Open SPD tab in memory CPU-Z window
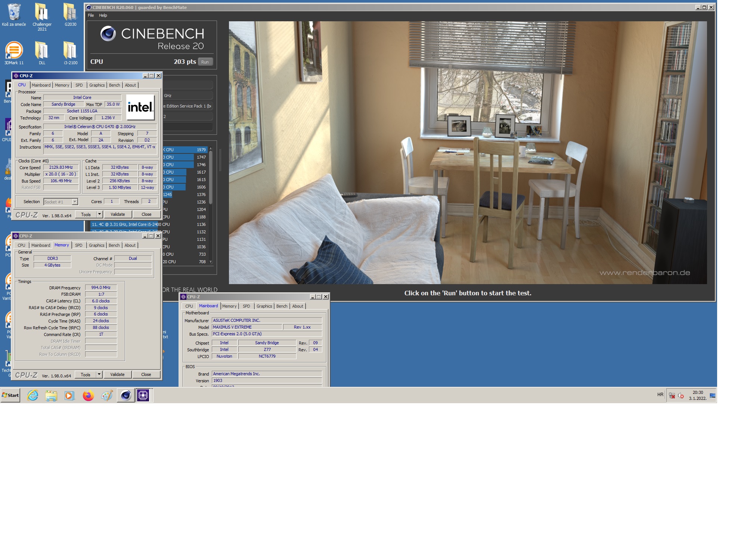Image resolution: width=747 pixels, height=560 pixels. [x=79, y=245]
